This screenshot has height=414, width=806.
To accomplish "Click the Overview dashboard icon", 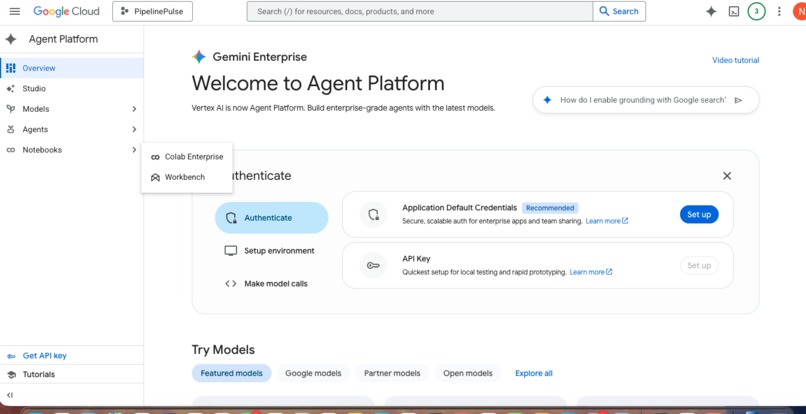I will pos(11,68).
